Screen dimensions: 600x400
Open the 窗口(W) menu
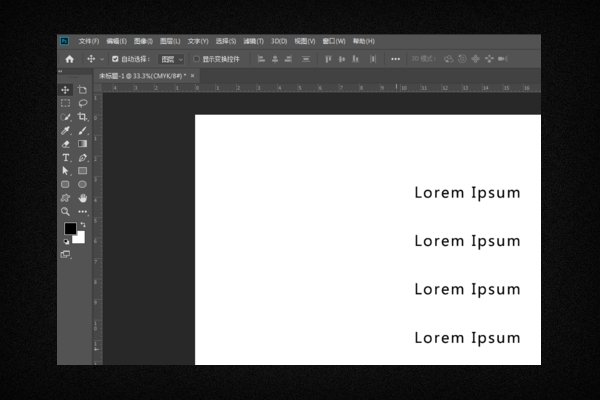click(x=334, y=41)
